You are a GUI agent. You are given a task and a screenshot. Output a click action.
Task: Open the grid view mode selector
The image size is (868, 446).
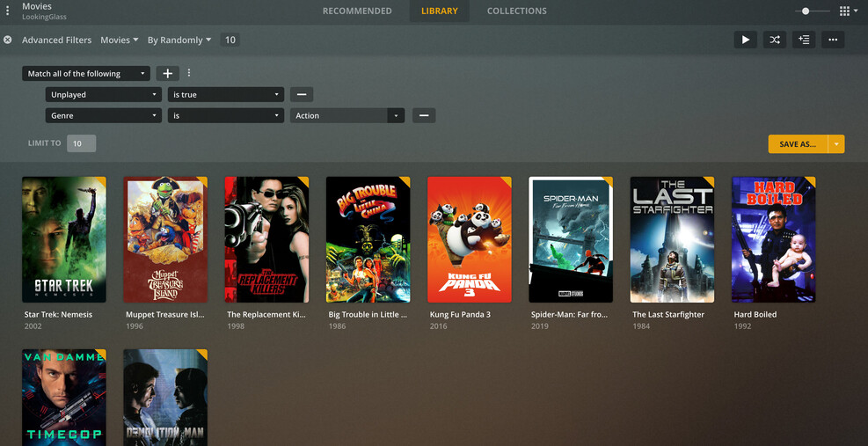850,11
